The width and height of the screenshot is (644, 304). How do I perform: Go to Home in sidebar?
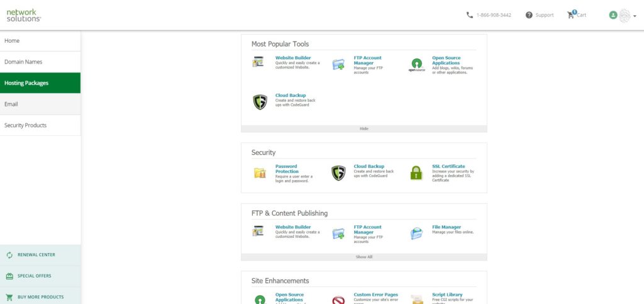point(40,41)
